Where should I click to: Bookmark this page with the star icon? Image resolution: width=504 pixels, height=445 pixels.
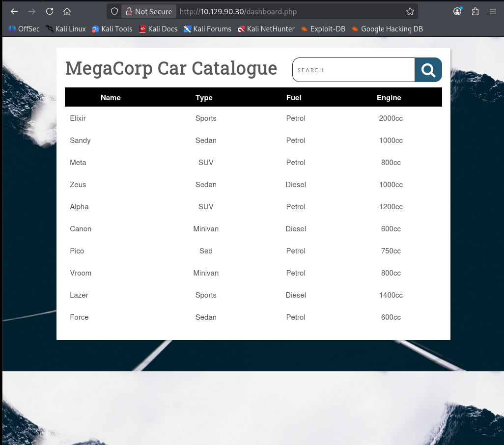pyautogui.click(x=410, y=11)
